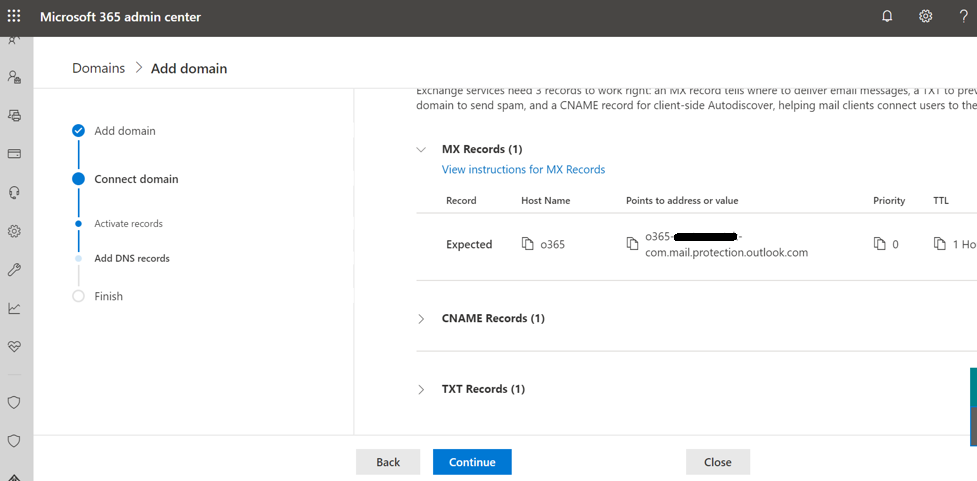Expand the TXT Records section
Viewport: 977px width, 481px height.
421,390
